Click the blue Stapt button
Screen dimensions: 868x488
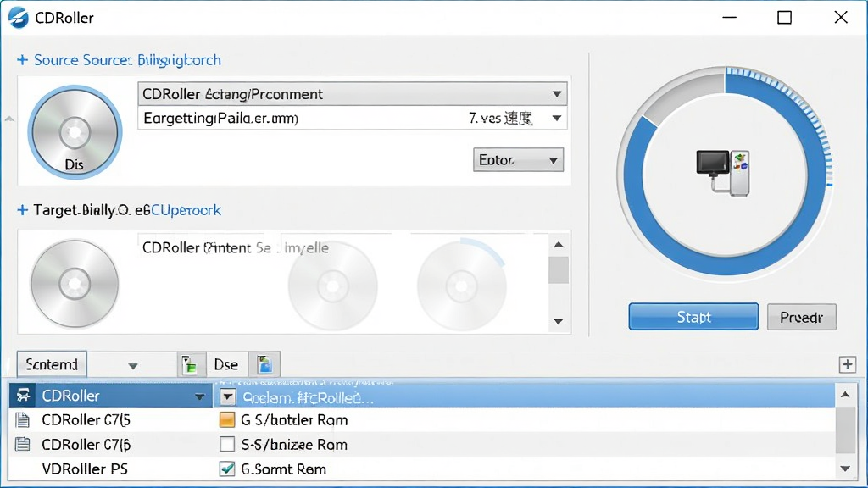coord(693,317)
